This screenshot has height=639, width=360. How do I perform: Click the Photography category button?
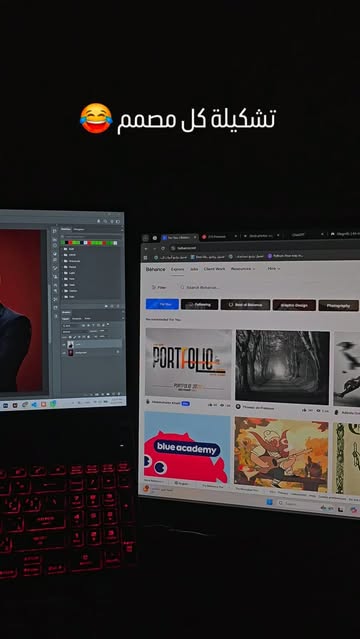[x=338, y=306]
